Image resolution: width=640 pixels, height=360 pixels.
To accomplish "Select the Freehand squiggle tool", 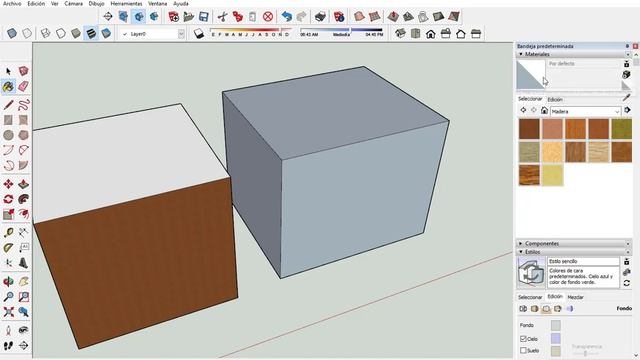I will pyautogui.click(x=24, y=105).
